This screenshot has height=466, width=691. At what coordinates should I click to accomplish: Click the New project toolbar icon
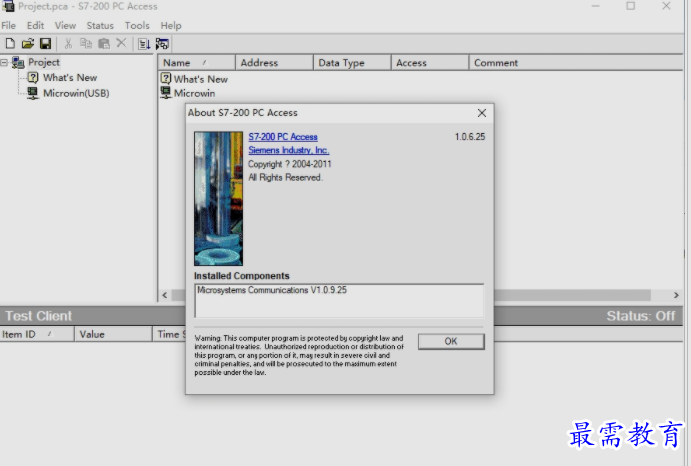[x=10, y=44]
